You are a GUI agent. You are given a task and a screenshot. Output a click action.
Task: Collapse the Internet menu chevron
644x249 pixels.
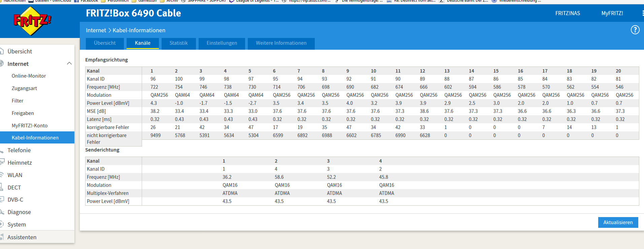[69, 64]
